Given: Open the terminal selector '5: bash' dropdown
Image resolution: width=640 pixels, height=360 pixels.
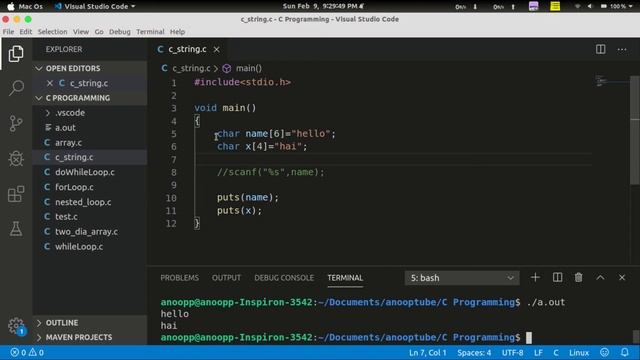Looking at the screenshot, I should tap(462, 278).
